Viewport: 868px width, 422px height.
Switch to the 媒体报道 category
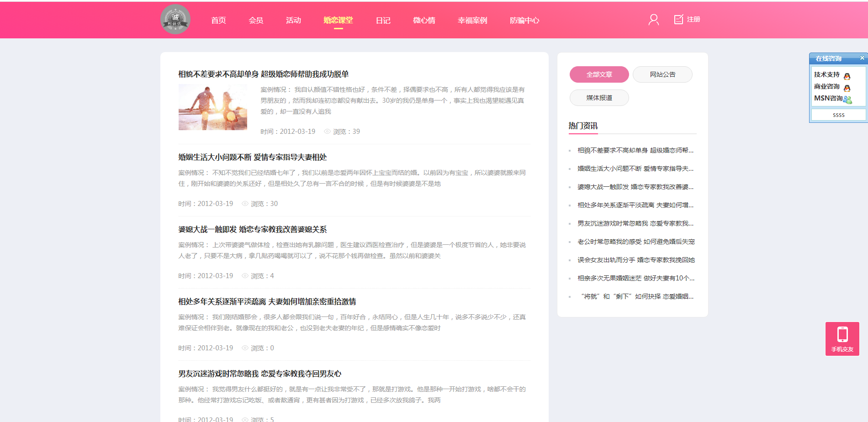[599, 98]
